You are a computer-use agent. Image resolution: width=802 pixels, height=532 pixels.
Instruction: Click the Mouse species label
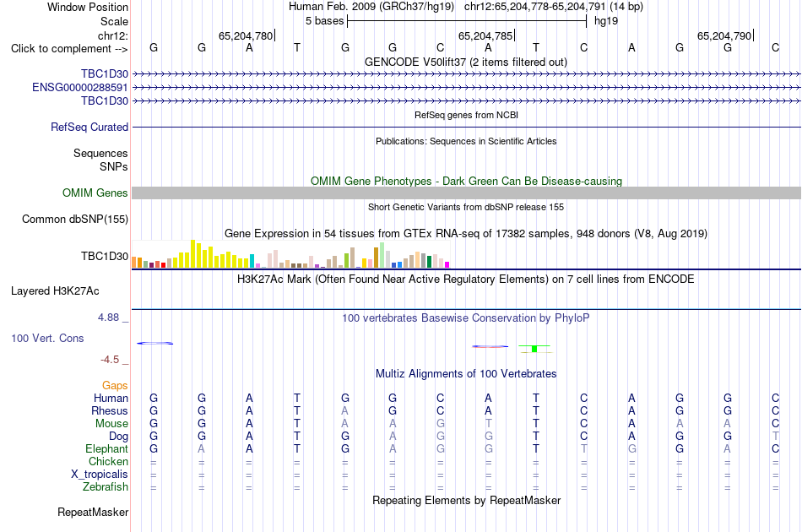(111, 424)
